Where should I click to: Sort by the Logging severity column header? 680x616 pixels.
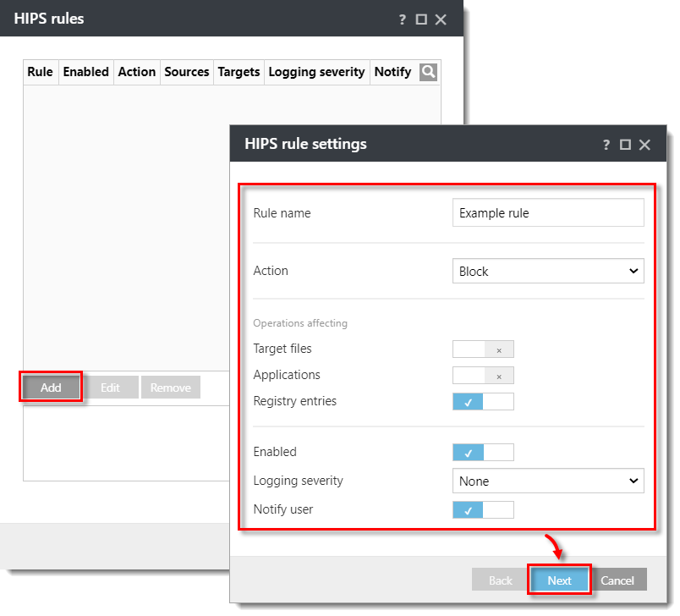tap(316, 72)
